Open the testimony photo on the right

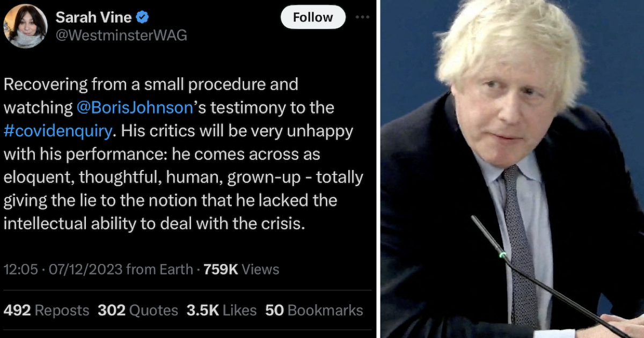tap(513, 169)
